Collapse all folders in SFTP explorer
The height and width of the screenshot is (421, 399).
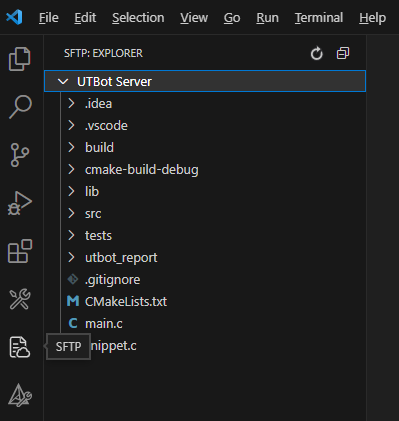click(x=343, y=53)
